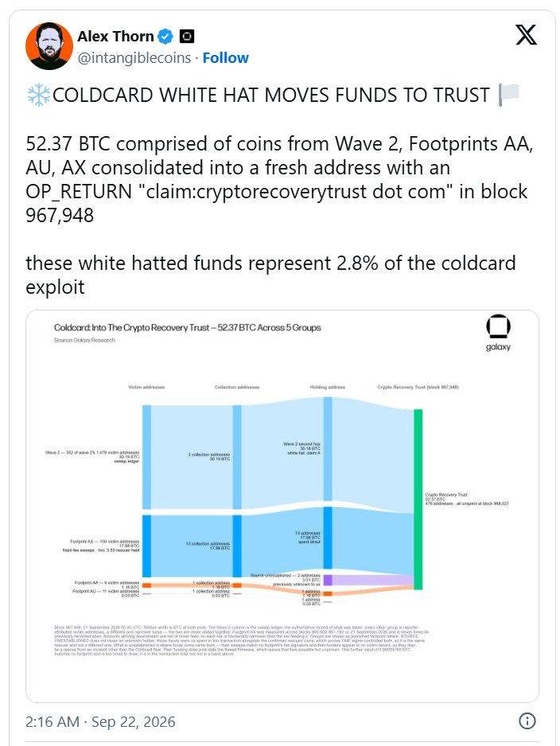Click the info circle icon
The image size is (560, 746).
tap(527, 721)
